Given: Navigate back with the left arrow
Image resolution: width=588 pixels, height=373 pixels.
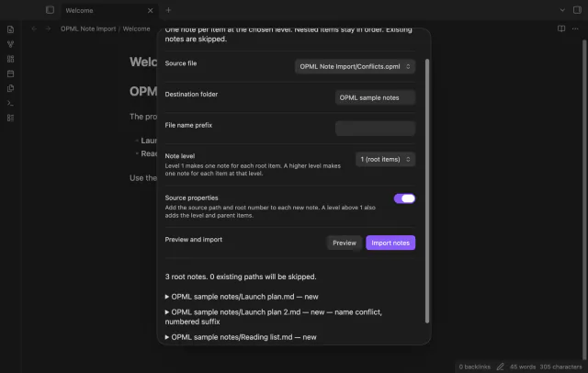Looking at the screenshot, I should [34, 28].
